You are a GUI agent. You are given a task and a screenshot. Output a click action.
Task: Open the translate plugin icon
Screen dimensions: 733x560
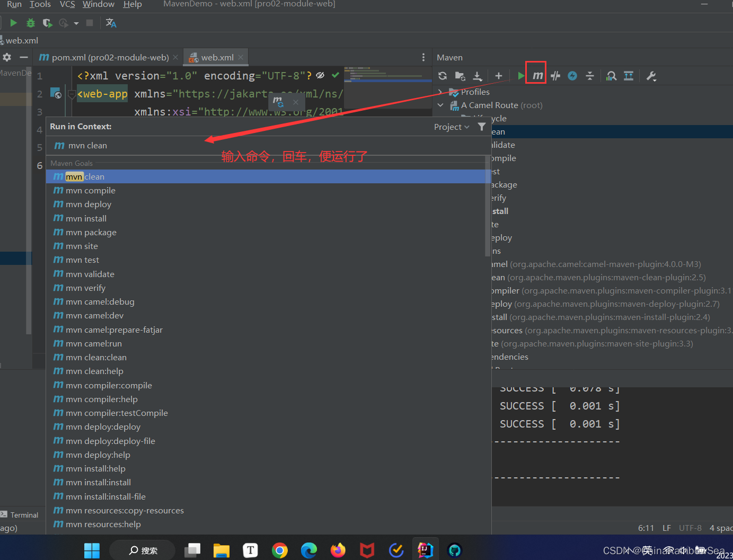pyautogui.click(x=111, y=23)
